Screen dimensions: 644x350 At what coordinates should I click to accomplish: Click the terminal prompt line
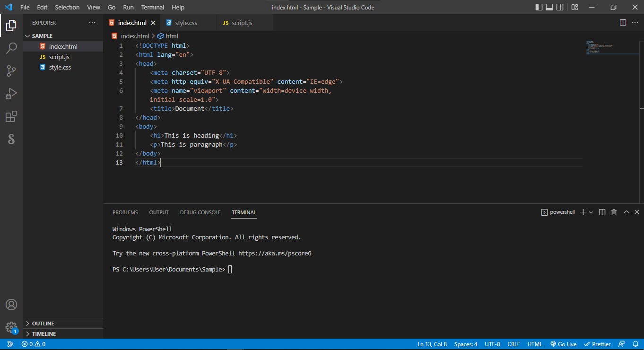172,270
